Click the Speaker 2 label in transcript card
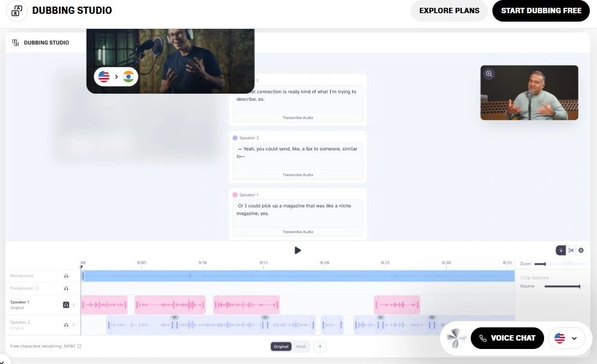 click(249, 138)
